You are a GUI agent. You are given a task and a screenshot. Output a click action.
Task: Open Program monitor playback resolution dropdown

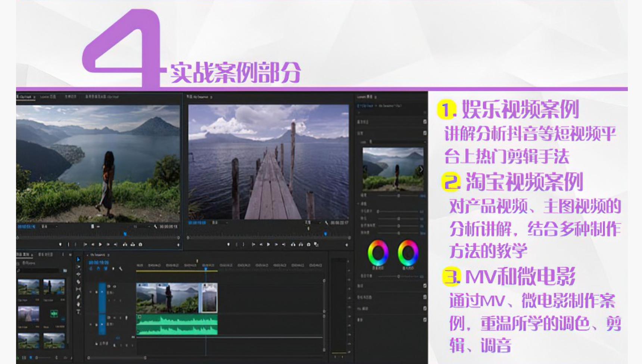pos(313,223)
